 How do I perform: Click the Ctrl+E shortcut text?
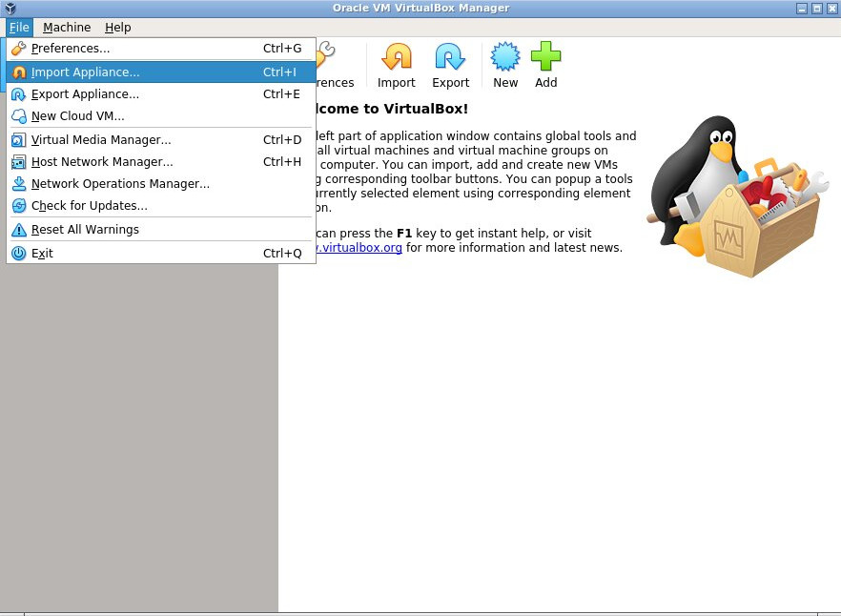pyautogui.click(x=281, y=94)
